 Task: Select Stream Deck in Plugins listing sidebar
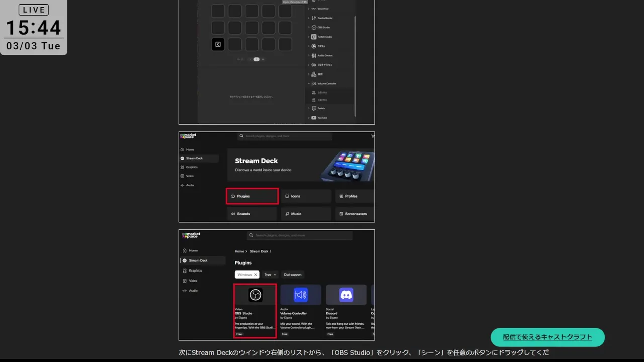pyautogui.click(x=202, y=260)
